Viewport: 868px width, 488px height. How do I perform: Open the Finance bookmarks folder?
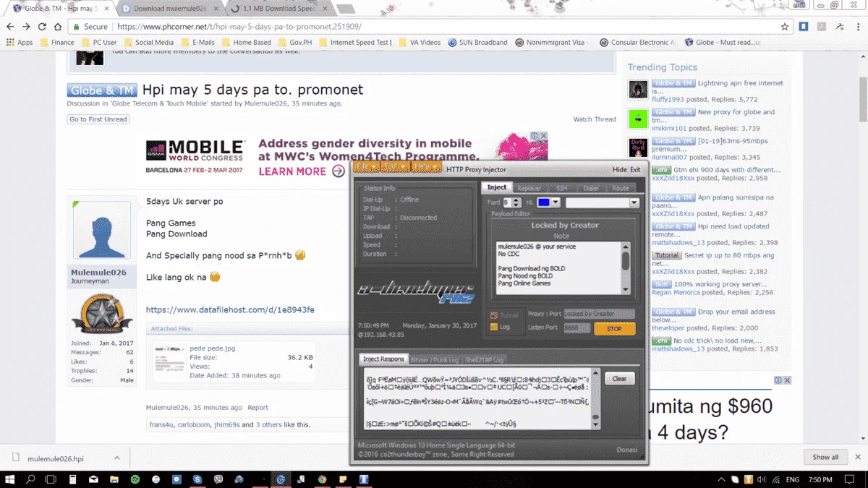tap(58, 42)
